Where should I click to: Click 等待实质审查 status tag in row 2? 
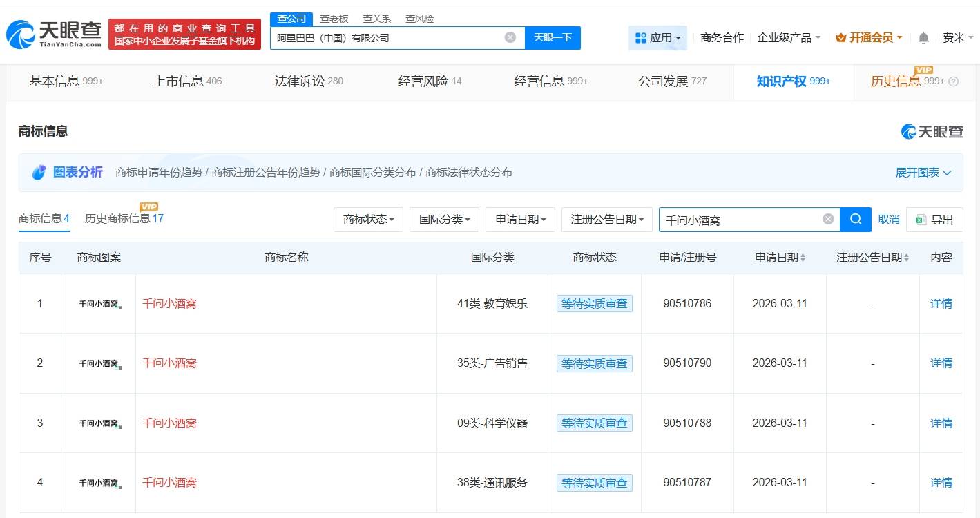pos(595,363)
